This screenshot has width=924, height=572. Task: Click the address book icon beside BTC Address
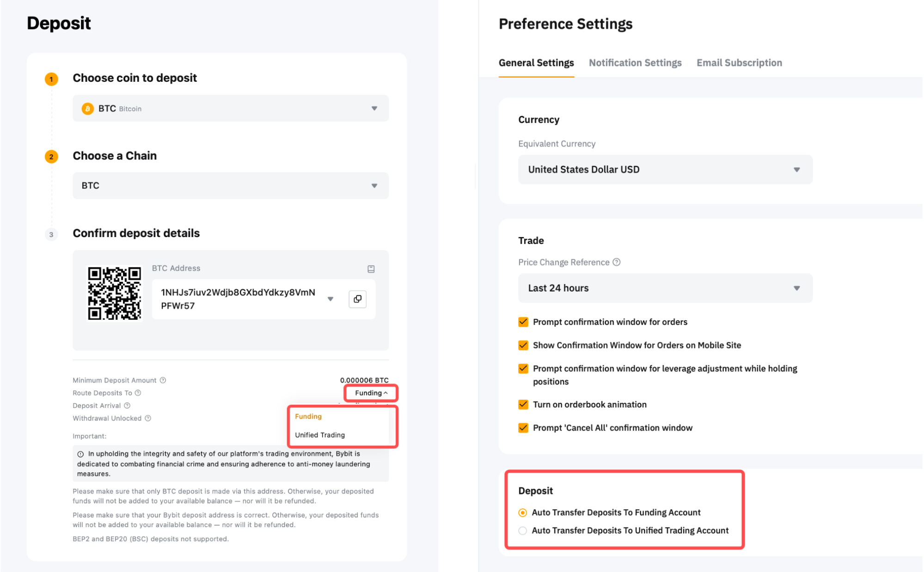(371, 269)
